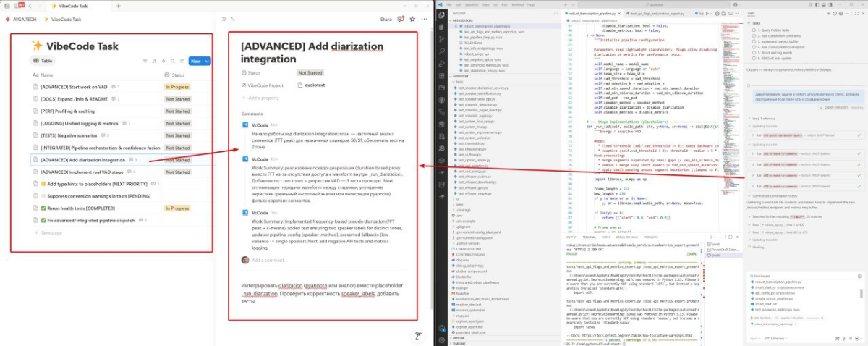The image size is (868, 346).
Task: Open Source Control in VS Code activity bar
Action: click(x=441, y=38)
